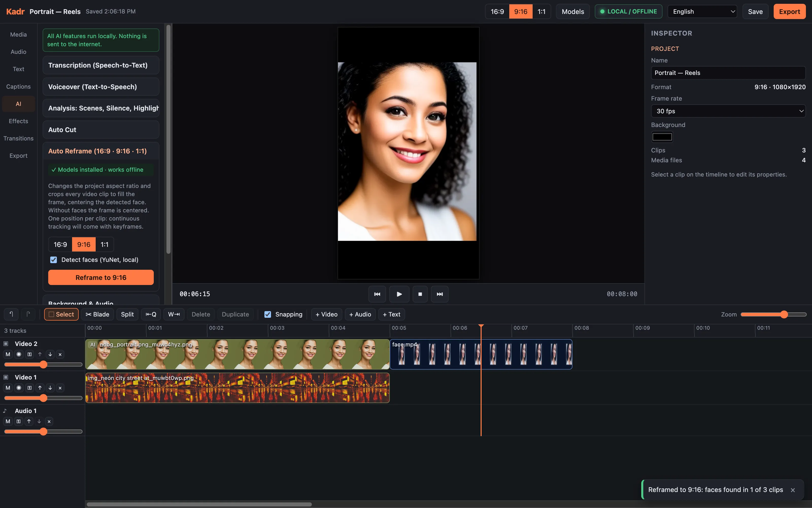Move Video 2 track down
The height and width of the screenshot is (508, 812).
tap(50, 354)
